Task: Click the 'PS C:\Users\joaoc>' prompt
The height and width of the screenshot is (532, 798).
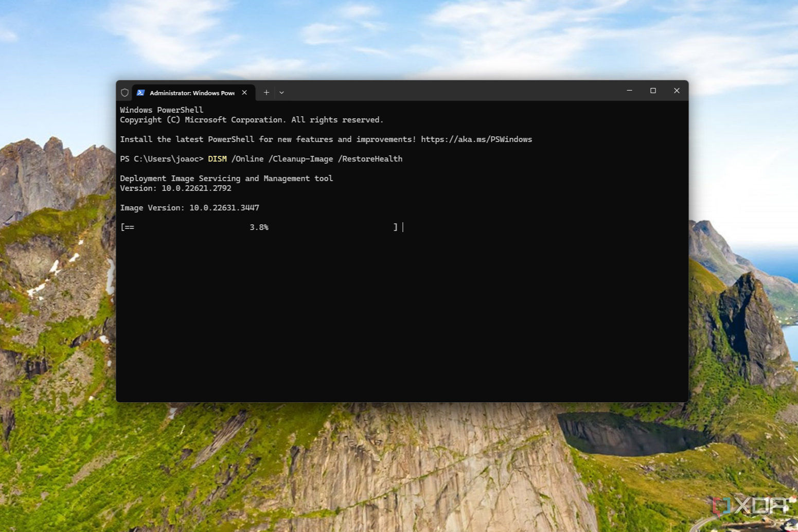Action: click(x=162, y=159)
